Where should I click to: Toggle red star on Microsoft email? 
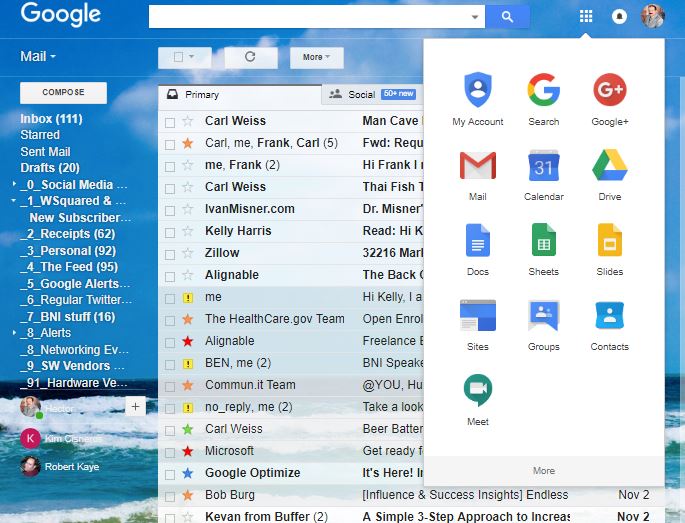pyautogui.click(x=187, y=451)
